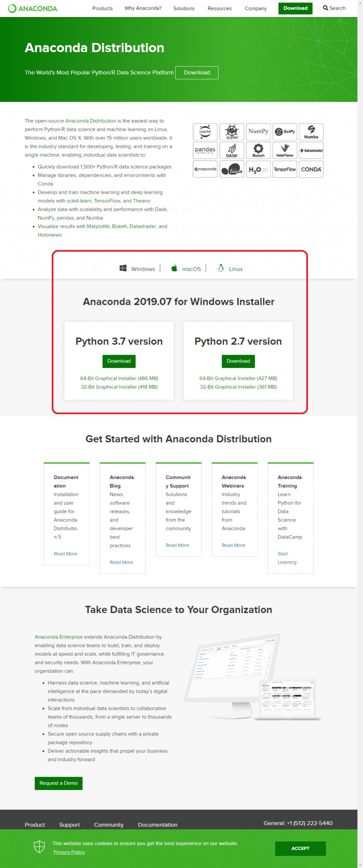Click the Numba package logo
Image resolution: width=363 pixels, height=868 pixels.
click(x=311, y=132)
